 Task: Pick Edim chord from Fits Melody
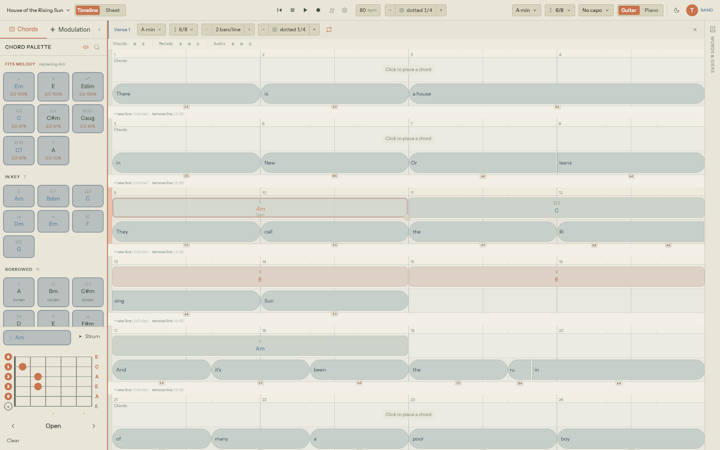[88, 86]
